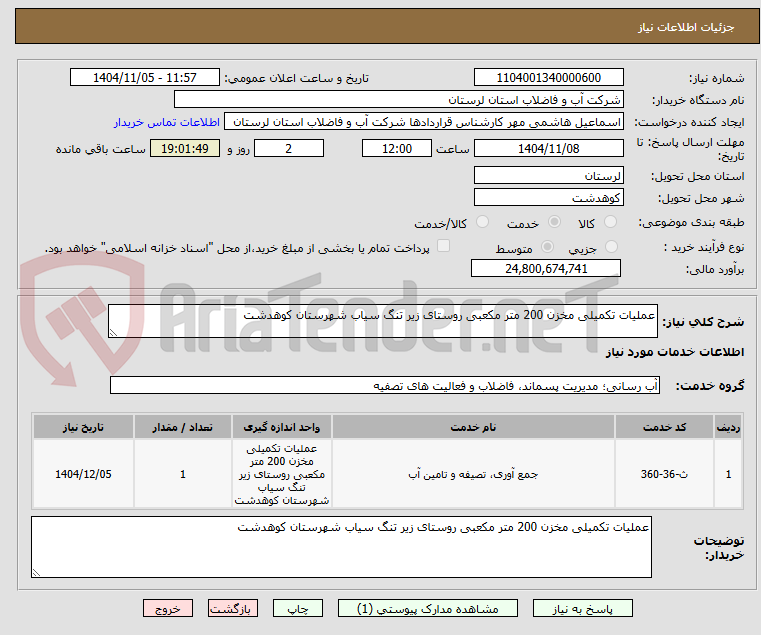Click the need number field 1104001340000600
761x635 pixels.
548,78
